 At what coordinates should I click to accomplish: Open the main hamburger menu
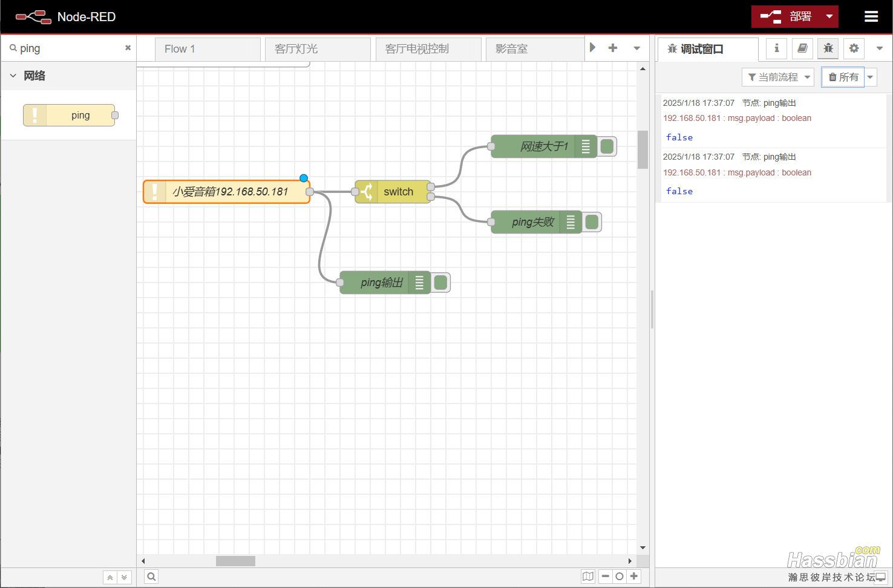click(871, 17)
